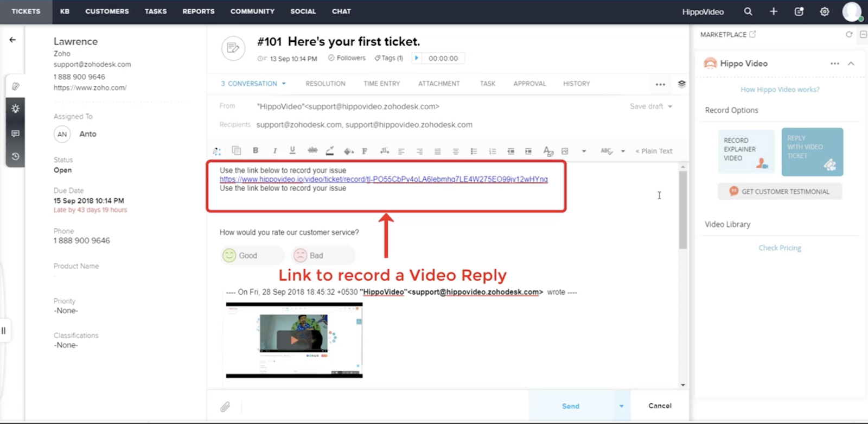Expand more formatting options arrow
The height and width of the screenshot is (424, 868).
584,151
